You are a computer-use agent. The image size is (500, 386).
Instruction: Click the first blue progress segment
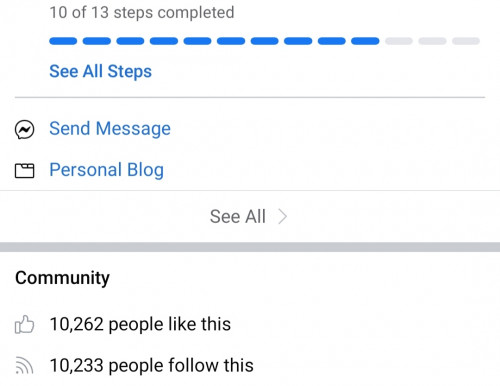(63, 41)
